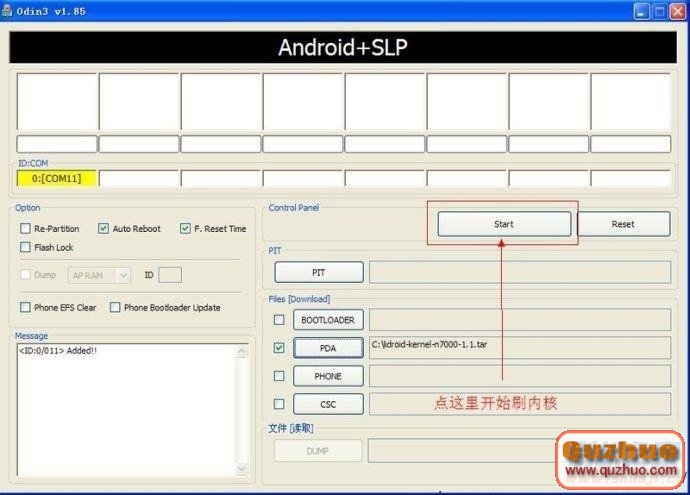Click the Start button
Screen dimensions: 690x495
504,224
